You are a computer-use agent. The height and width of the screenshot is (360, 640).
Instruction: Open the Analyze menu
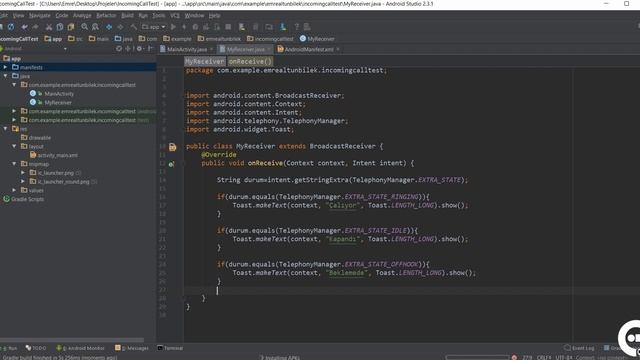[82, 16]
